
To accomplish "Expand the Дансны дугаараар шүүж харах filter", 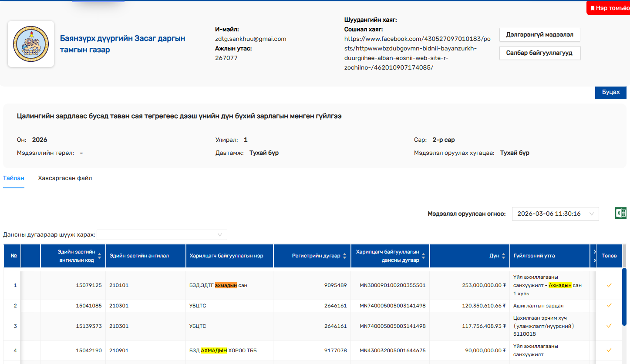I will 162,235.
